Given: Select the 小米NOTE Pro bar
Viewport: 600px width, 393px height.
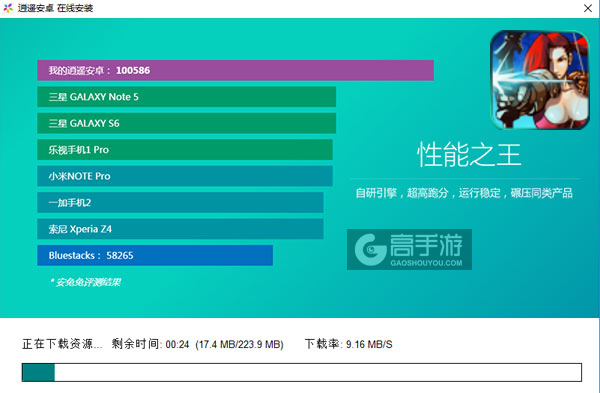Looking at the screenshot, I should tap(185, 176).
